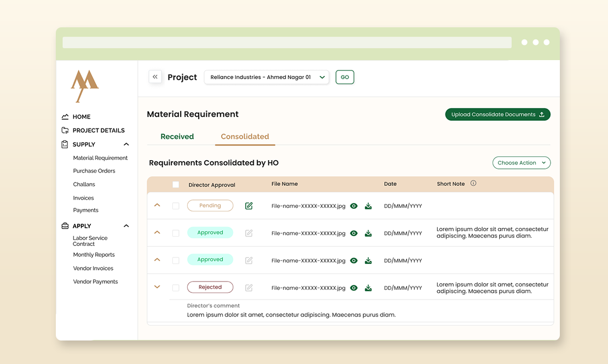Viewport: 608px width, 364px height.
Task: Switch to the Received tab
Action: click(177, 137)
